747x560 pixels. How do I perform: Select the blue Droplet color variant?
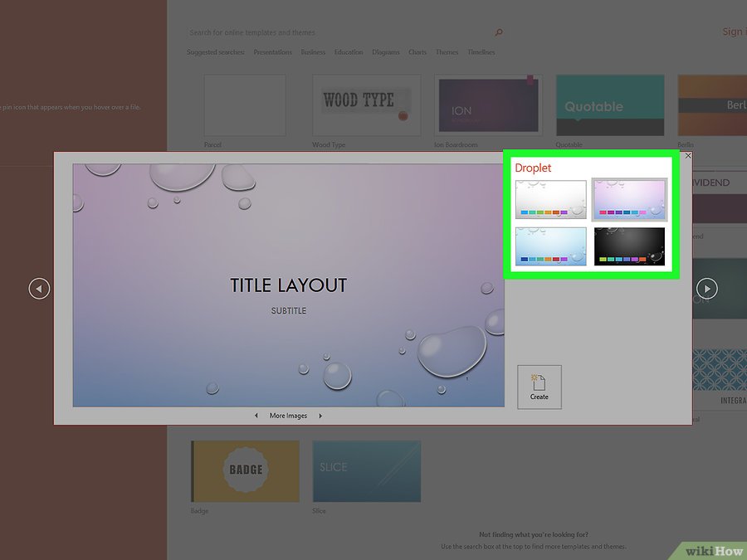coord(550,246)
